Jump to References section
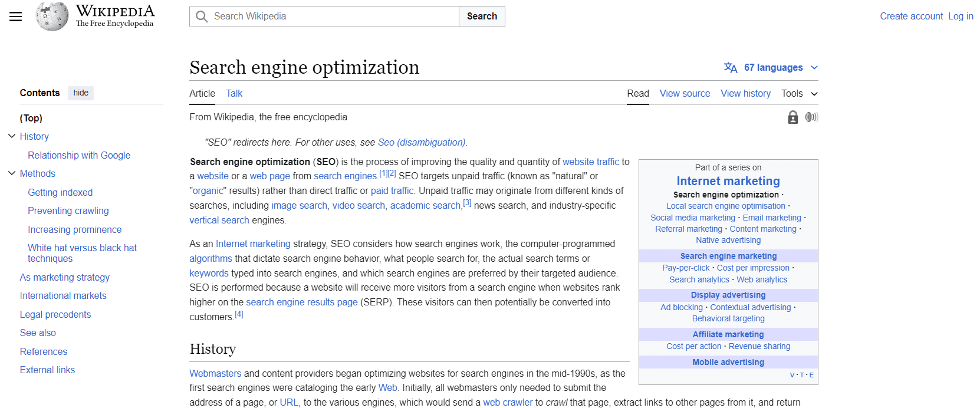This screenshot has height=408, width=980. (44, 351)
